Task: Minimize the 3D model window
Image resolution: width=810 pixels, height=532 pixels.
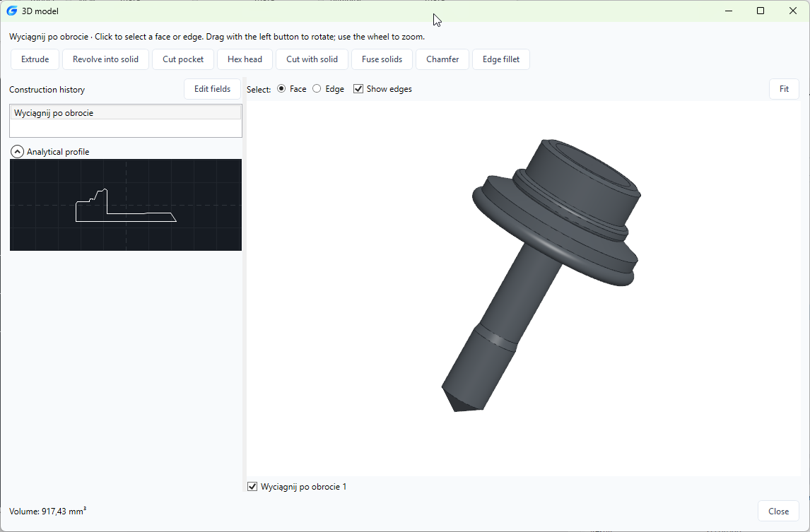Action: click(x=729, y=11)
